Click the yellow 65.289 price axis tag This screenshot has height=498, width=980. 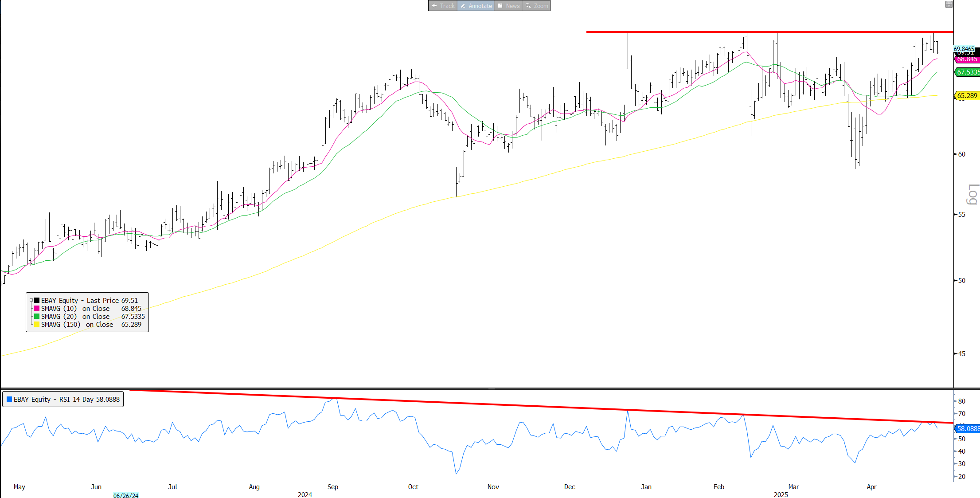[x=967, y=95]
